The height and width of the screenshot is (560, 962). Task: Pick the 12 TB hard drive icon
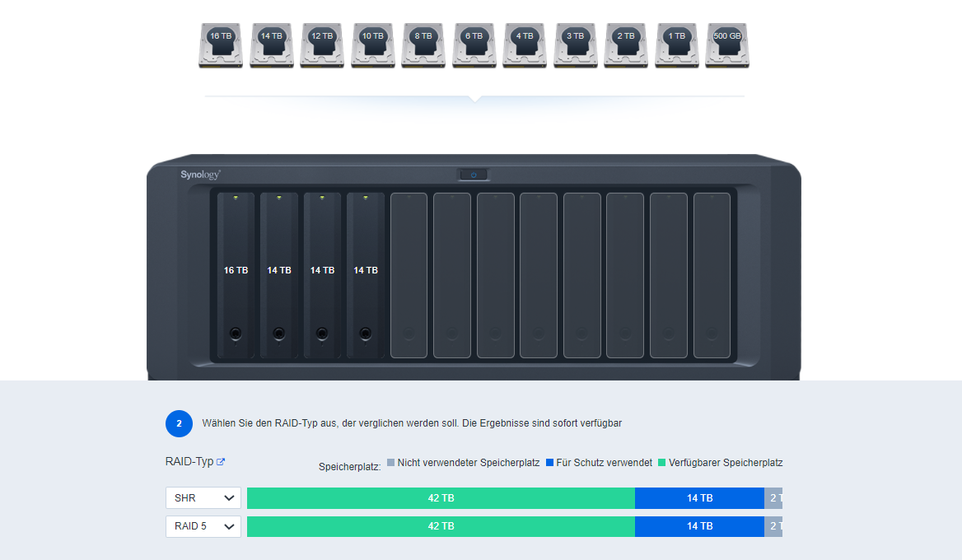[322, 45]
